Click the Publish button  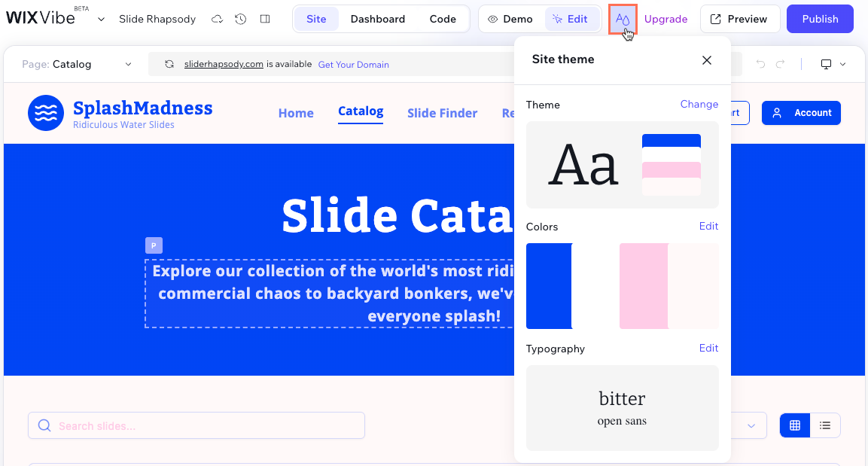820,19
